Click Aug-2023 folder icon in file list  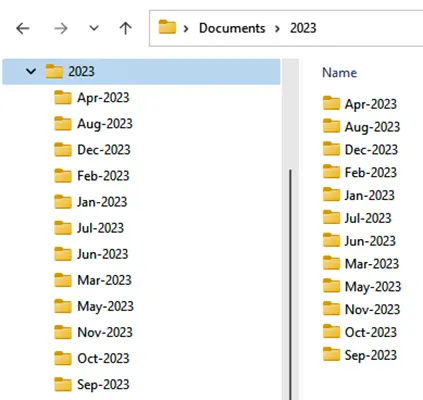click(x=331, y=125)
